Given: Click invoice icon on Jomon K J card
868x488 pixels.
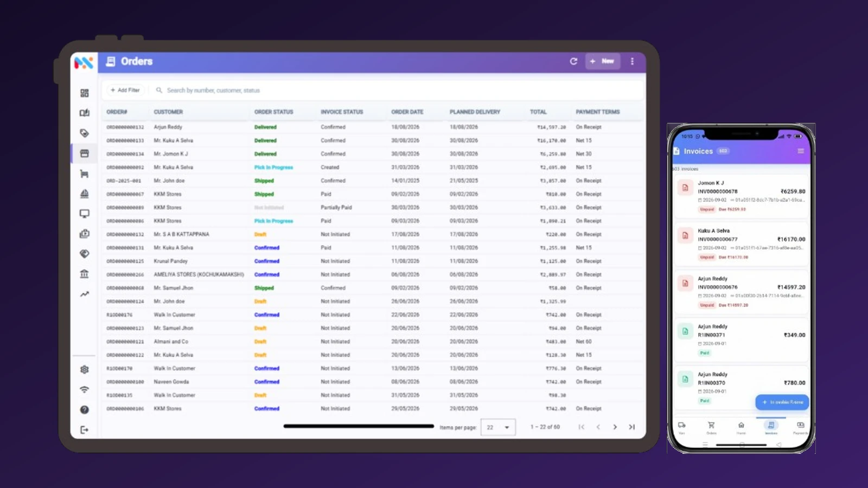Looking at the screenshot, I should (685, 188).
